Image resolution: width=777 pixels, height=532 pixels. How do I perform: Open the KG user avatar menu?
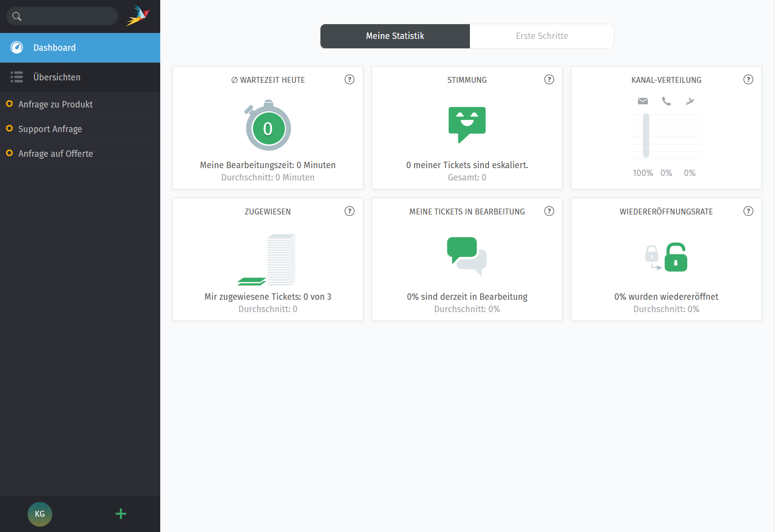coord(40,514)
